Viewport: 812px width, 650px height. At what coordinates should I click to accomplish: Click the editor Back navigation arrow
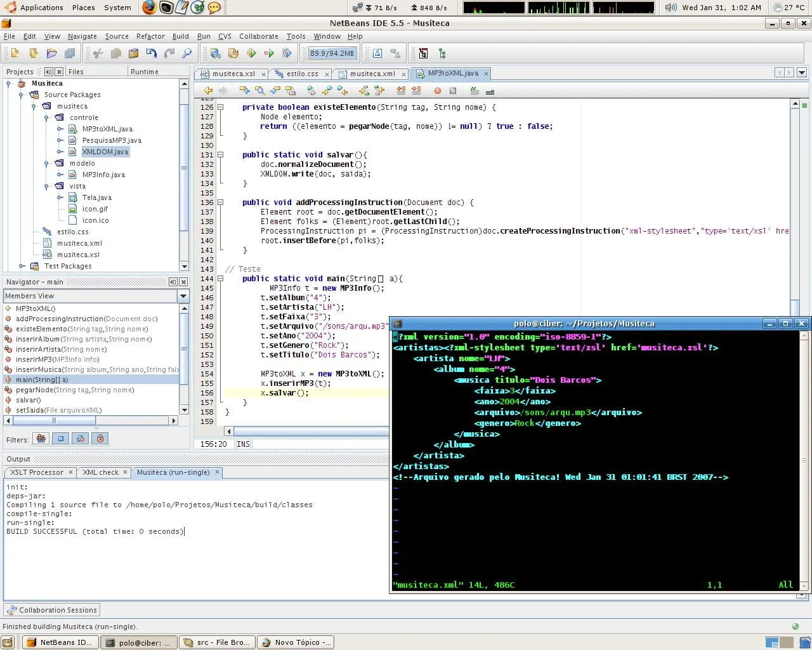pos(208,91)
